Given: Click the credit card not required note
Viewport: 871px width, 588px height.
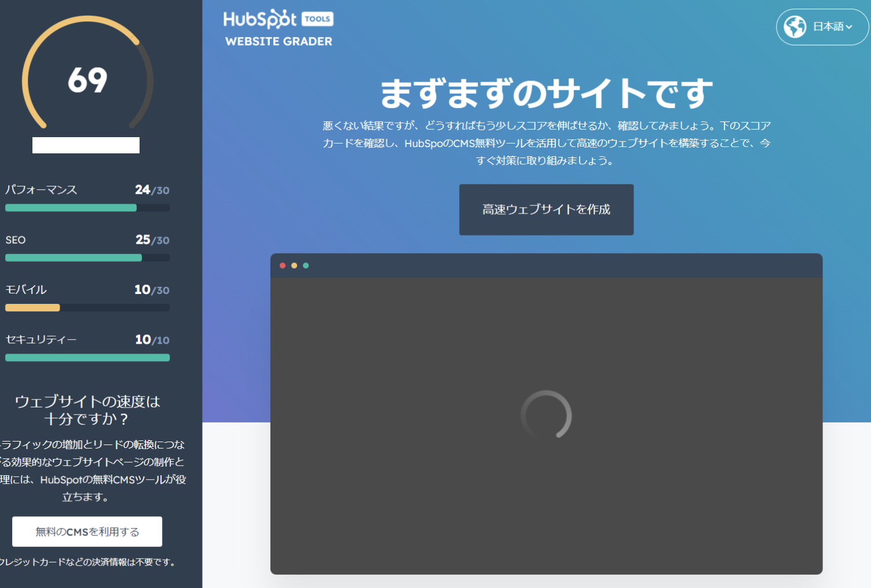Looking at the screenshot, I should point(88,562).
